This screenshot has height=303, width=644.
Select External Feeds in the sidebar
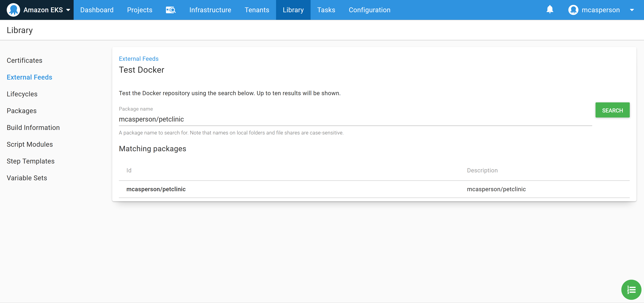[29, 77]
